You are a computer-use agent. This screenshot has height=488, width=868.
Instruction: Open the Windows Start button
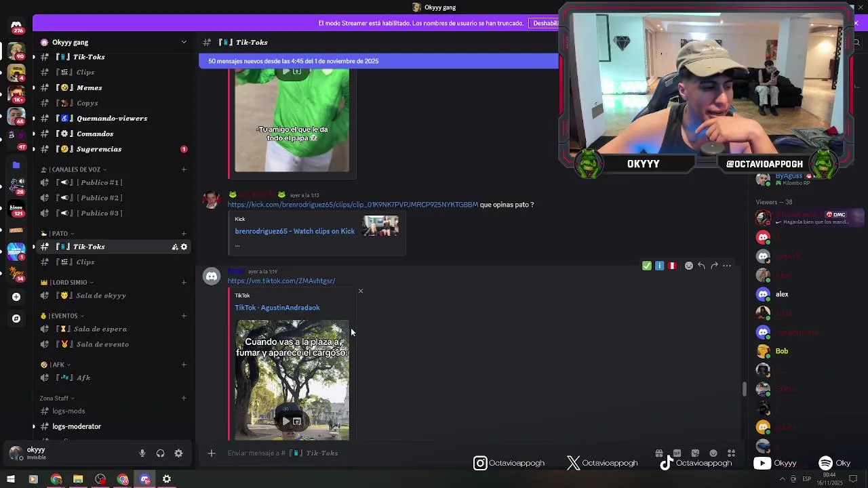[11, 479]
